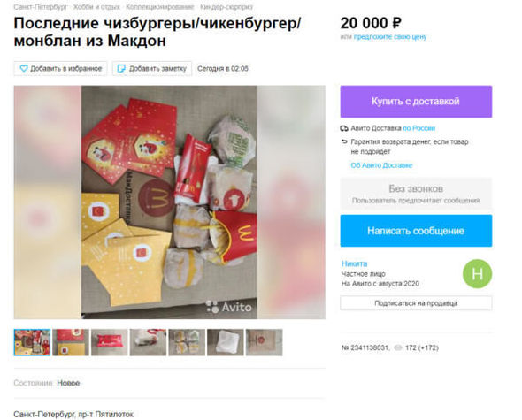
Task: Select the last thumbnail showing paper bag
Action: 264,342
